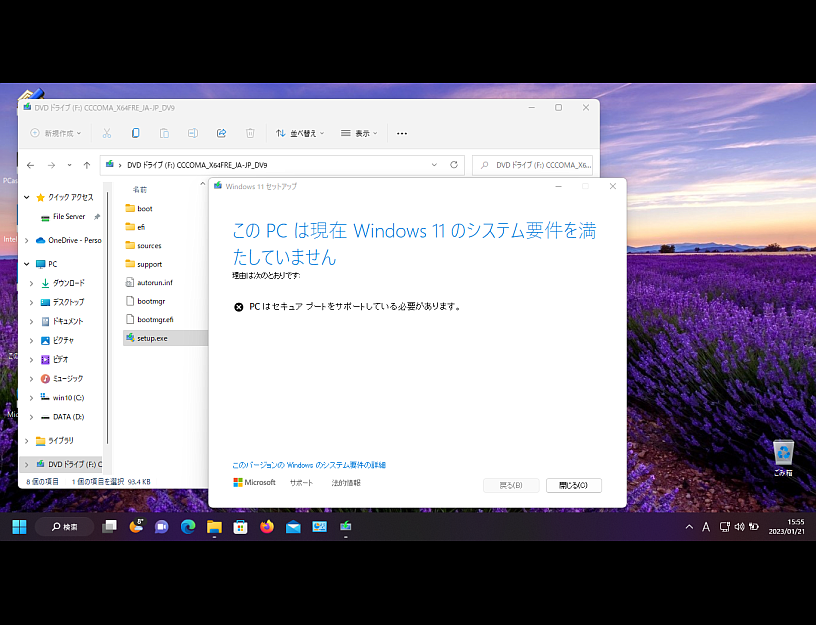Open the Legal information (法的情報) link
Image resolution: width=816 pixels, height=625 pixels.
346,483
